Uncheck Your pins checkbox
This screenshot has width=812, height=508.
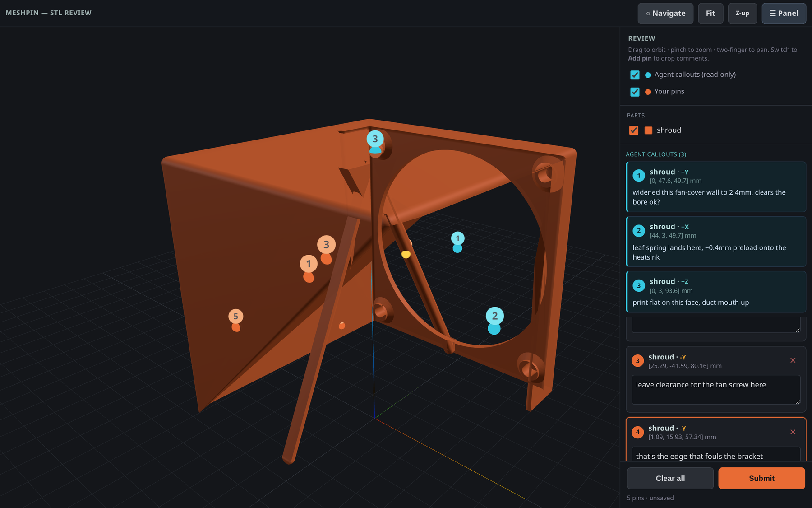click(635, 92)
